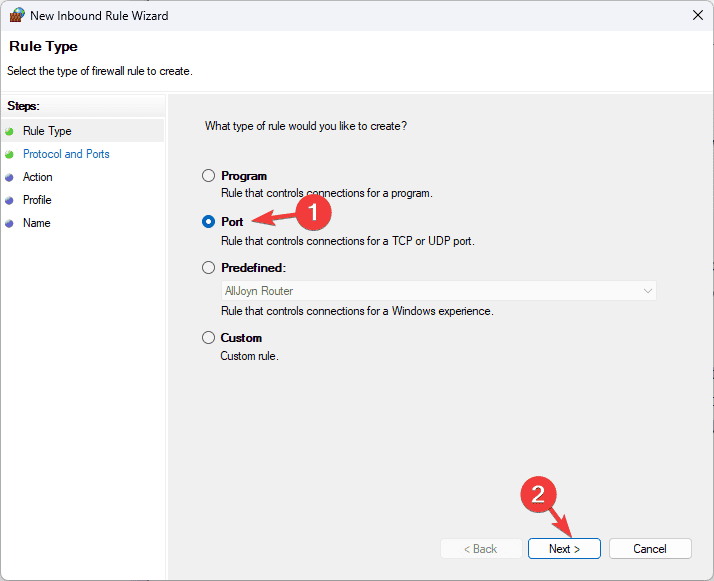The image size is (714, 581).
Task: Click the blue bullet beside Action step
Action: (x=10, y=177)
